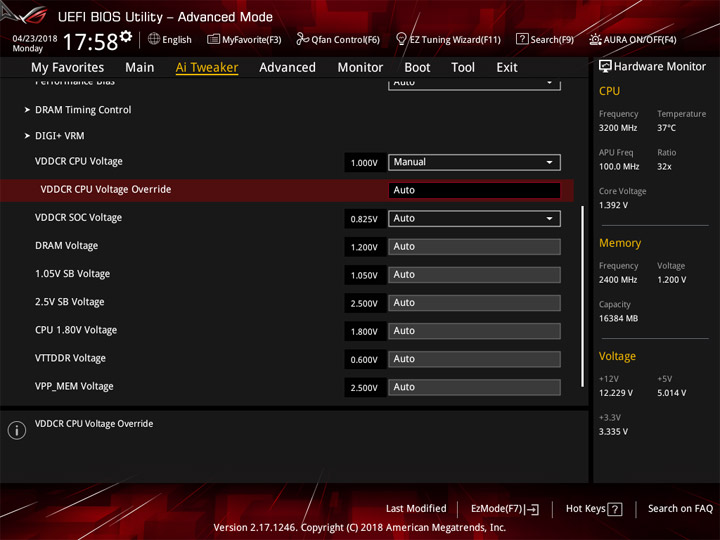Image resolution: width=720 pixels, height=540 pixels.
Task: Click the Hot Keys question mark icon
Action: [x=615, y=509]
